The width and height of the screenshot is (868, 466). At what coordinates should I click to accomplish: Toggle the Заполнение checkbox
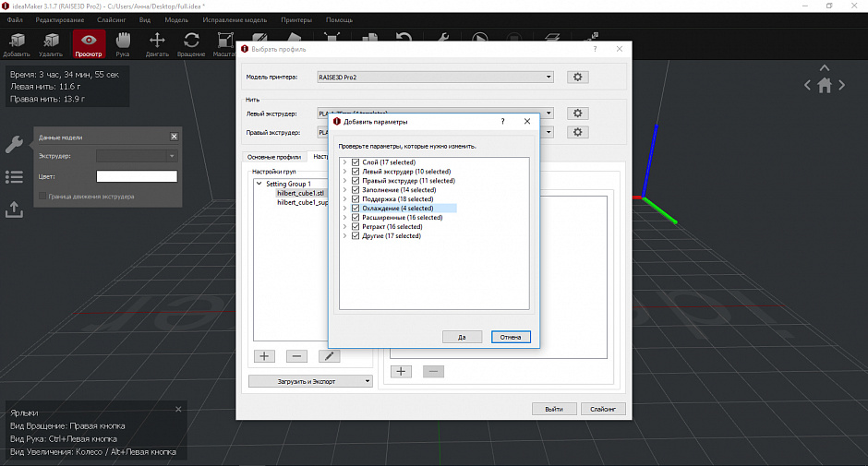tap(356, 190)
